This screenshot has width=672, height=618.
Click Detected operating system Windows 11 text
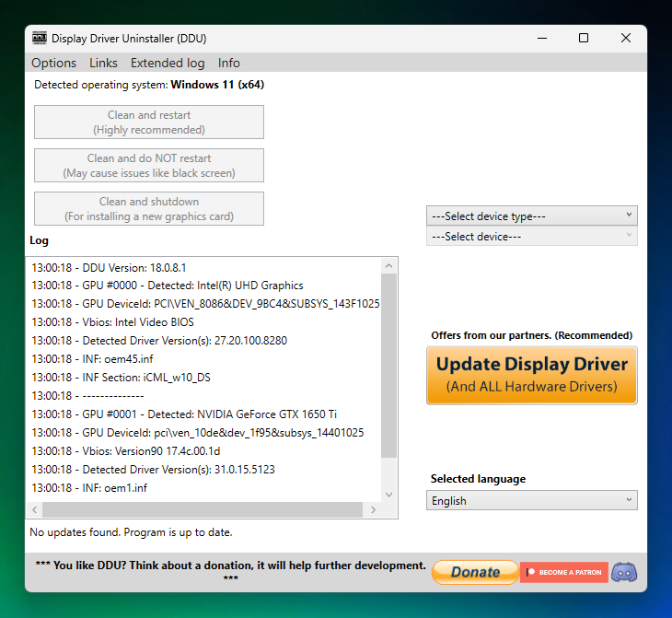point(149,85)
